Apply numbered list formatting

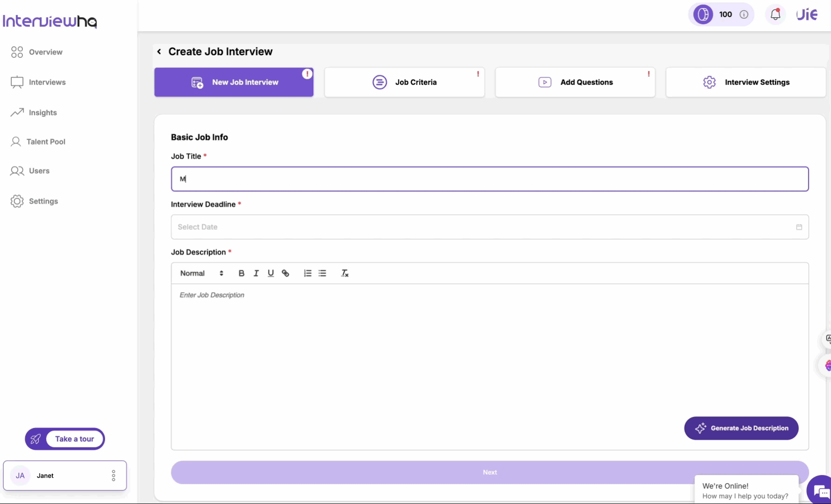(308, 273)
